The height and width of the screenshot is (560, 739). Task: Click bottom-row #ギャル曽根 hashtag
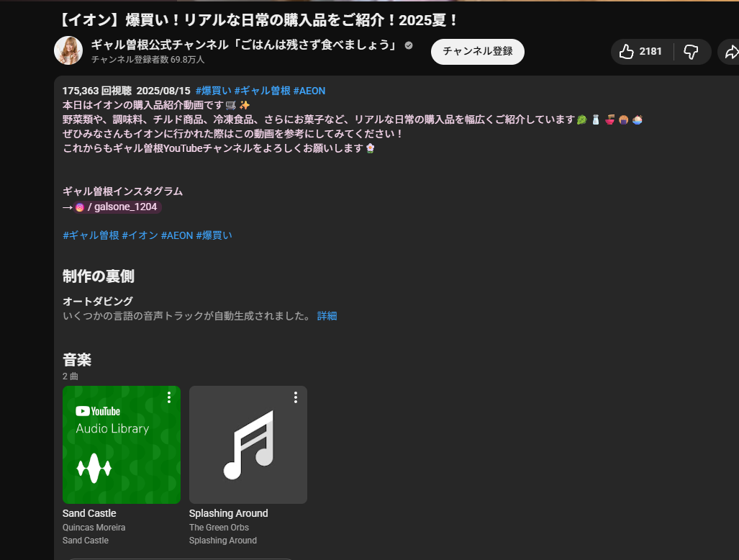91,235
